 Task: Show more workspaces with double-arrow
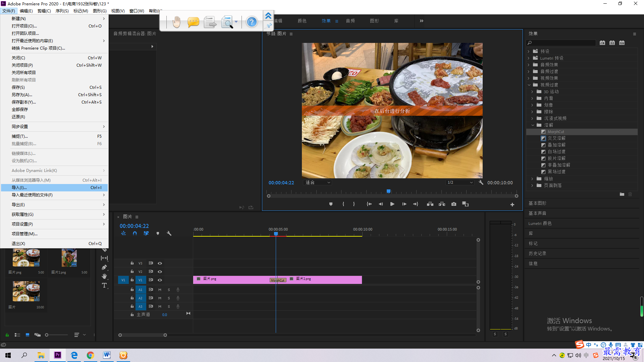tap(422, 21)
